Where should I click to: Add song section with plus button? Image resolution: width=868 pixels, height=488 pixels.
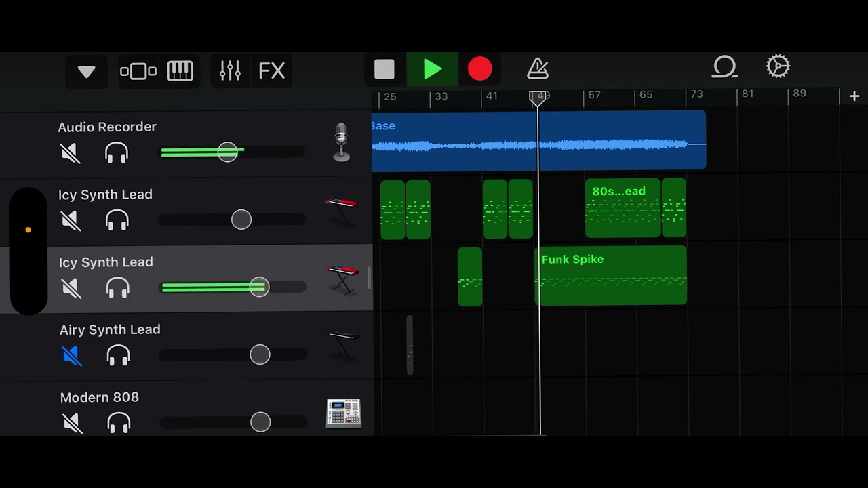pos(854,96)
